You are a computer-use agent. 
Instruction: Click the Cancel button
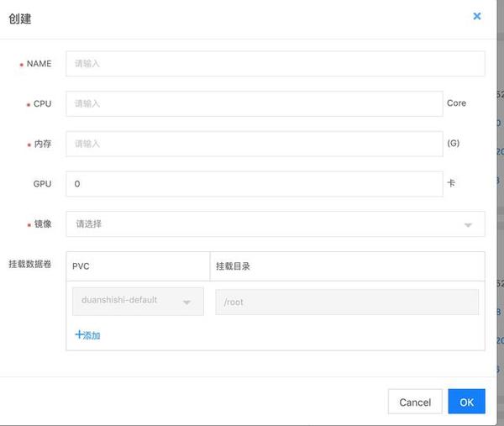pyautogui.click(x=415, y=402)
